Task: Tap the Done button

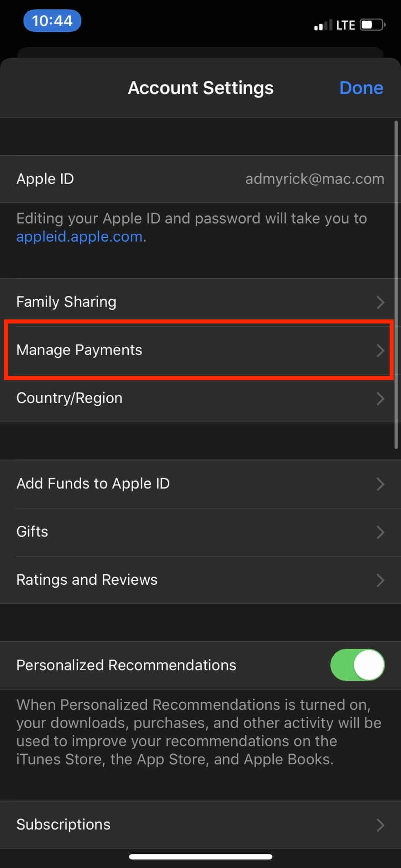Action: (x=361, y=88)
